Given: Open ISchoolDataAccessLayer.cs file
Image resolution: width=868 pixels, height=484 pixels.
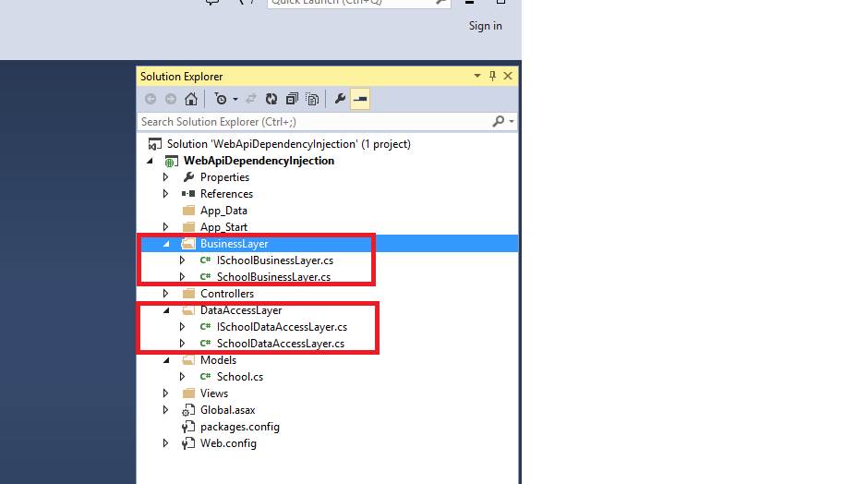Looking at the screenshot, I should [283, 327].
